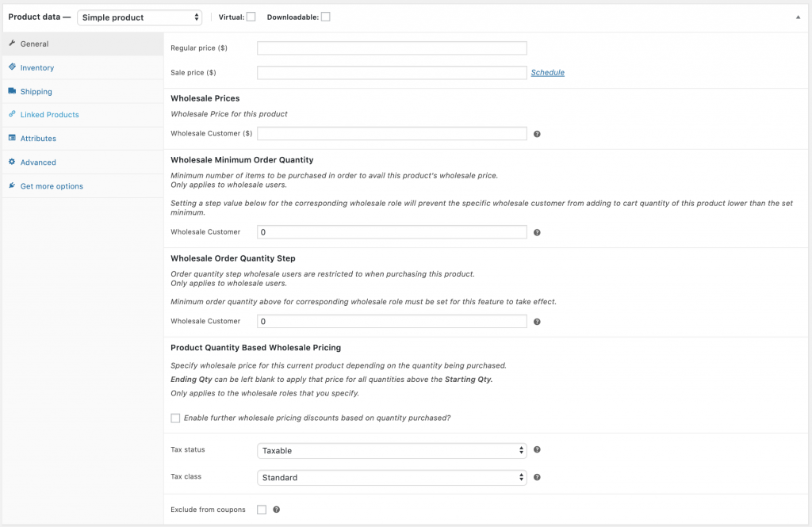Click the Get more options plugin icon
The width and height of the screenshot is (812, 527).
(x=12, y=185)
